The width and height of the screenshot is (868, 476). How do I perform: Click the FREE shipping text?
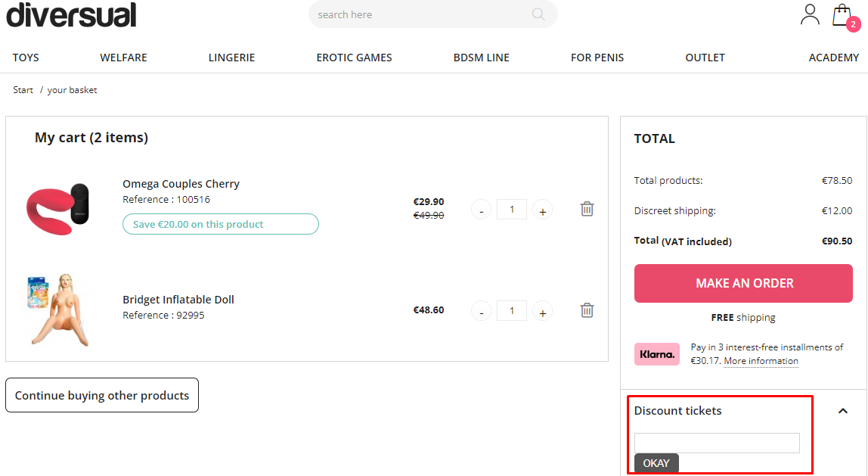743,318
